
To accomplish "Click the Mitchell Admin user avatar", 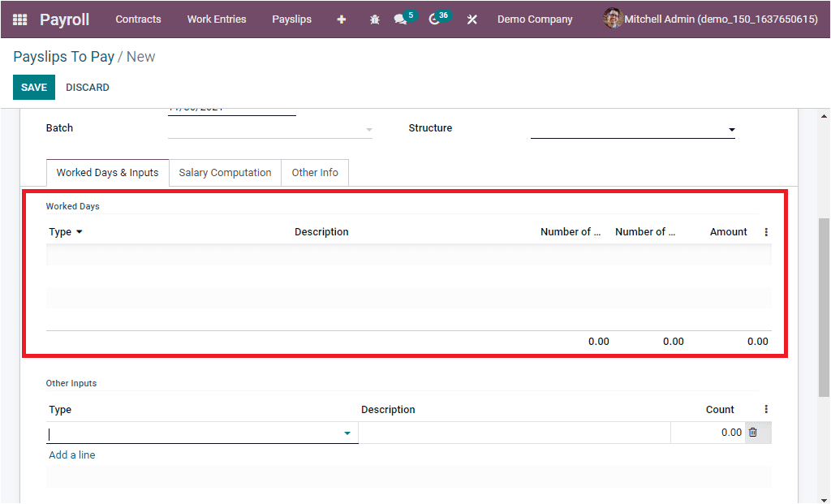I will click(612, 19).
